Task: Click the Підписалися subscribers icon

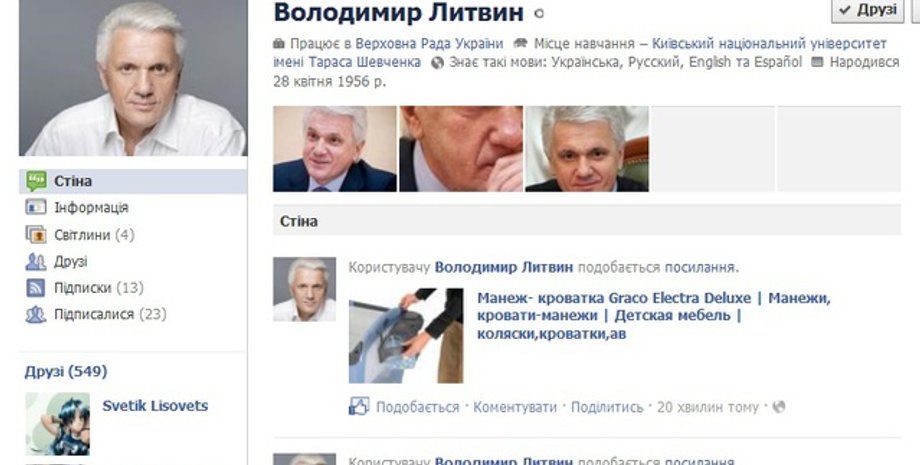Action: click(36, 314)
